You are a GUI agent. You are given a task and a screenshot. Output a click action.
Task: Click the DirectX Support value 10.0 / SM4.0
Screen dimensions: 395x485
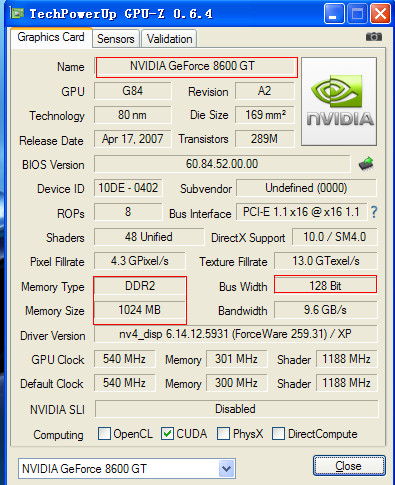pyautogui.click(x=335, y=237)
